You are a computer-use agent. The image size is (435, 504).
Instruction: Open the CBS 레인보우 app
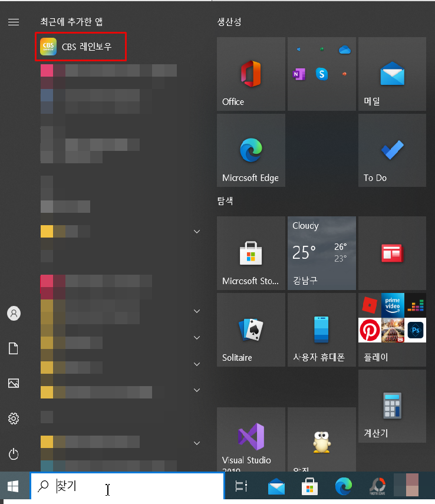[x=81, y=47]
